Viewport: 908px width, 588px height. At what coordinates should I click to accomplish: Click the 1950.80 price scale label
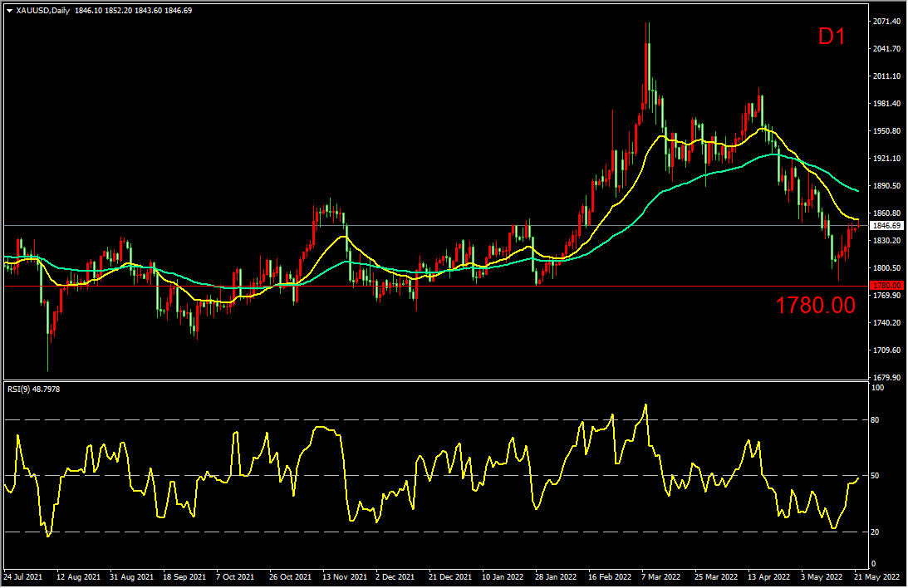(x=886, y=130)
